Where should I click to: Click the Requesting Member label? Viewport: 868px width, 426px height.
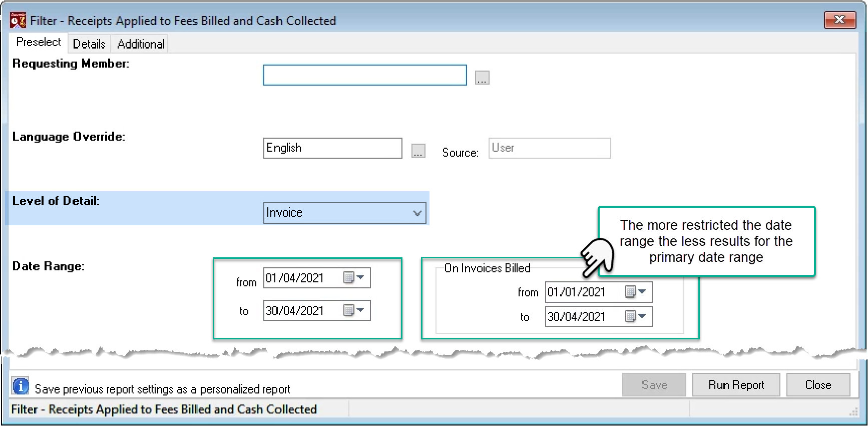click(71, 64)
